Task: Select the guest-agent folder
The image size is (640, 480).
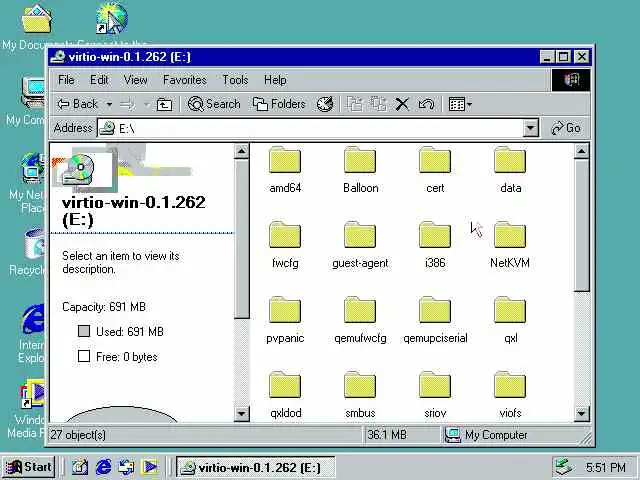Action: point(360,244)
